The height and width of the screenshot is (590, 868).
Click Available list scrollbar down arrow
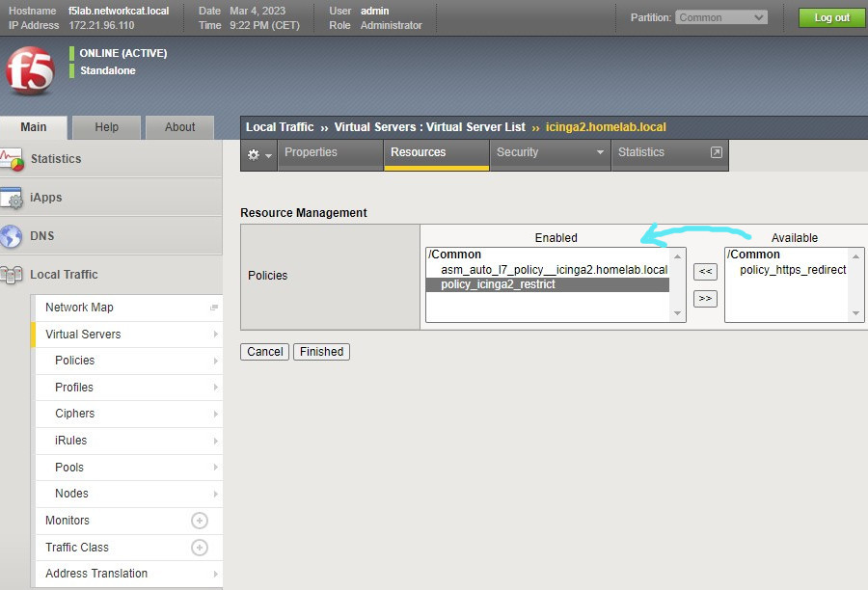coord(855,313)
